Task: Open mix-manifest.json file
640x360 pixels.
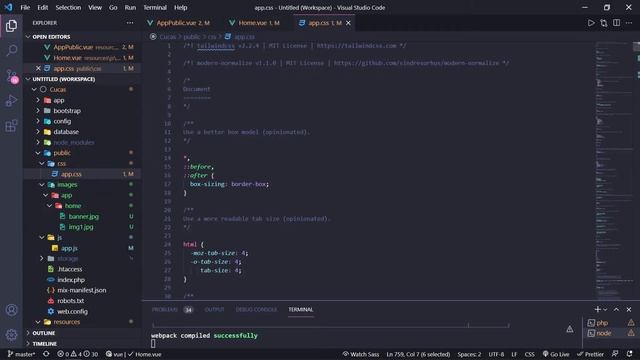Action: tap(82, 290)
